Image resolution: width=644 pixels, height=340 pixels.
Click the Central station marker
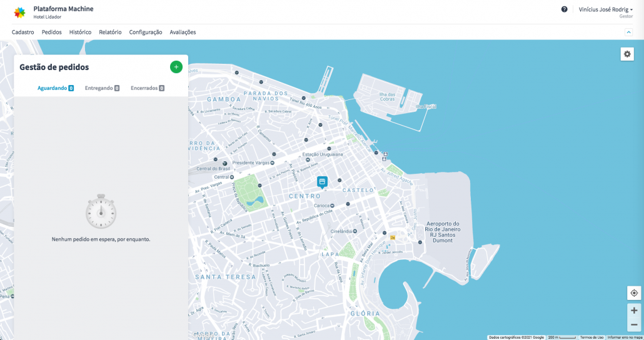(x=231, y=177)
